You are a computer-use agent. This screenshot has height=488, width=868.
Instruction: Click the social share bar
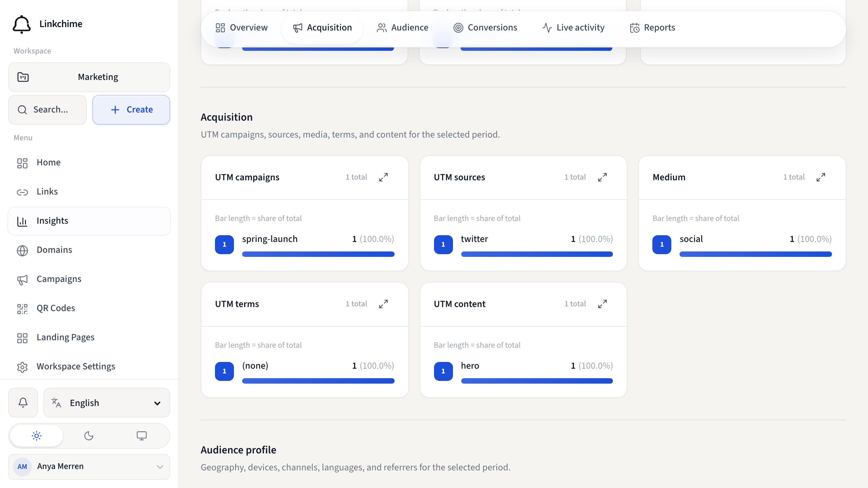coord(755,254)
